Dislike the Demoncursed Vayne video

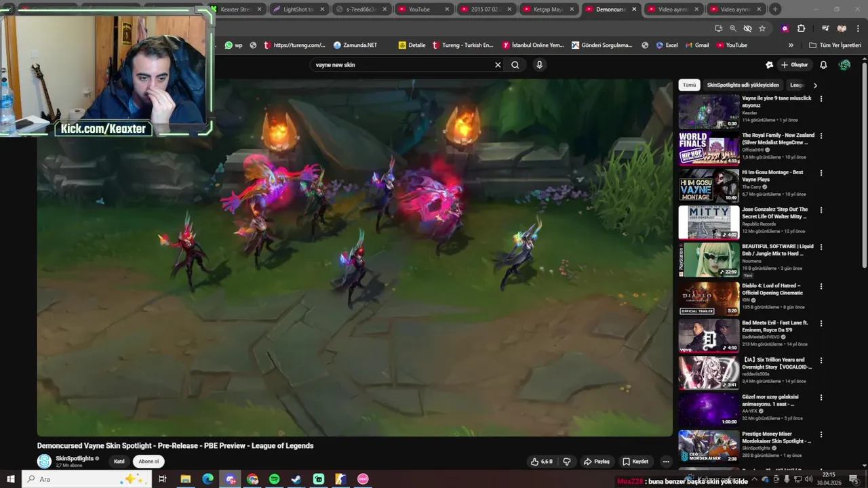pos(567,462)
